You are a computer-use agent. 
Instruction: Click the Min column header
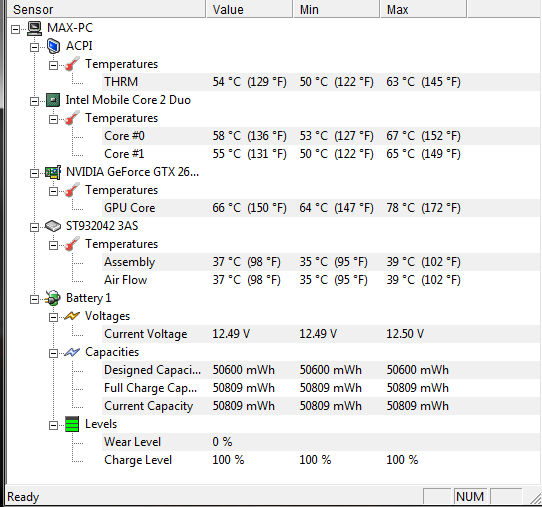point(337,9)
